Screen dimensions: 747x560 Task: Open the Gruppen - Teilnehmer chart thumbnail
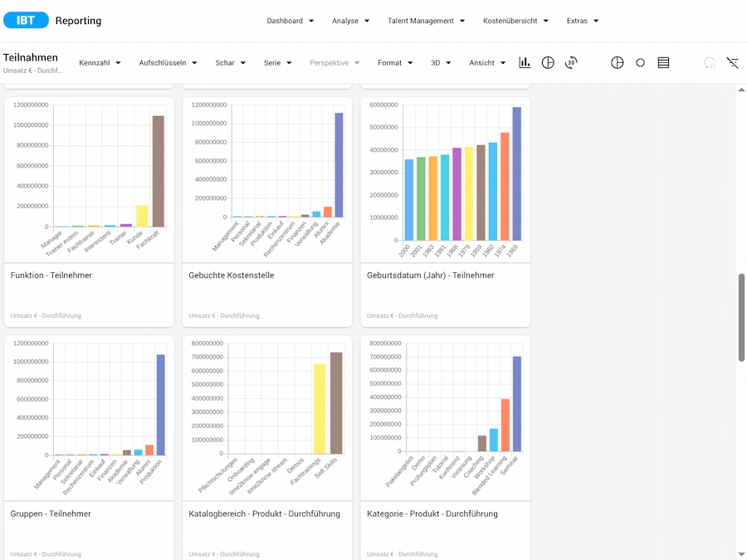pyautogui.click(x=89, y=418)
